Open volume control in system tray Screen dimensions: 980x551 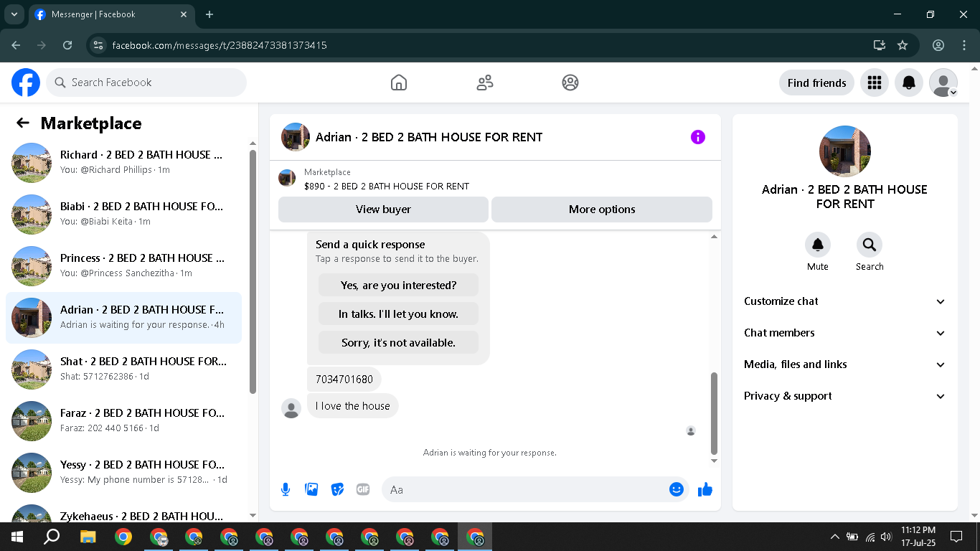pos(886,537)
